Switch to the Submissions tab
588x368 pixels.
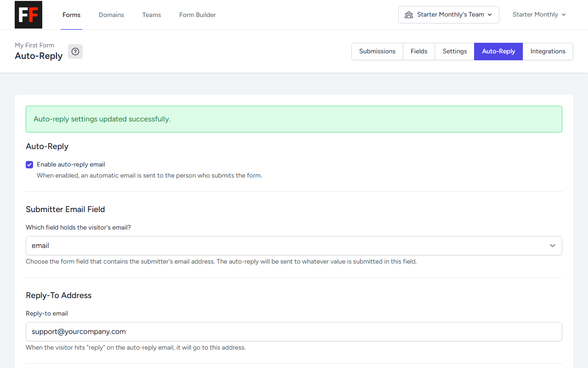tap(377, 52)
